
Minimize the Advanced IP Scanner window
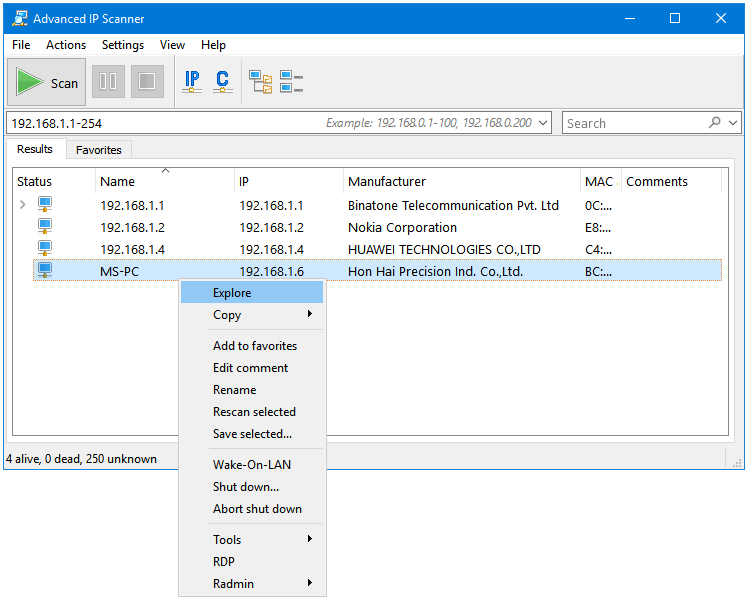tap(630, 18)
